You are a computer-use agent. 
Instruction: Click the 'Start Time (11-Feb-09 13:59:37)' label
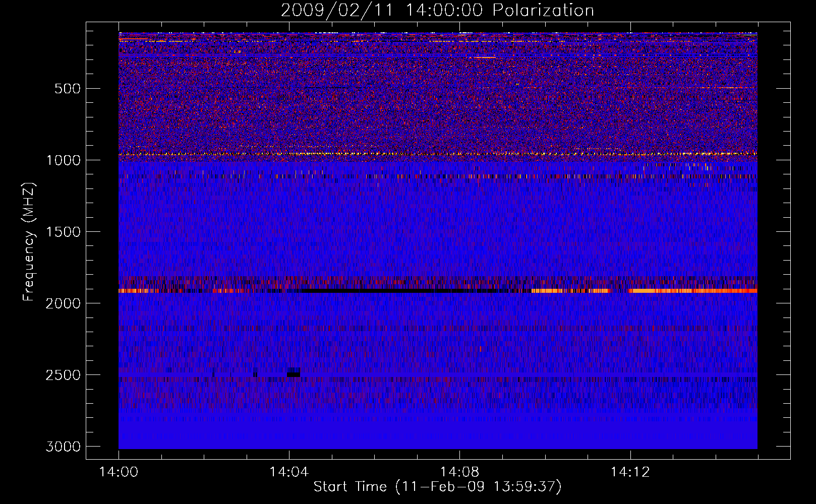pyautogui.click(x=437, y=487)
